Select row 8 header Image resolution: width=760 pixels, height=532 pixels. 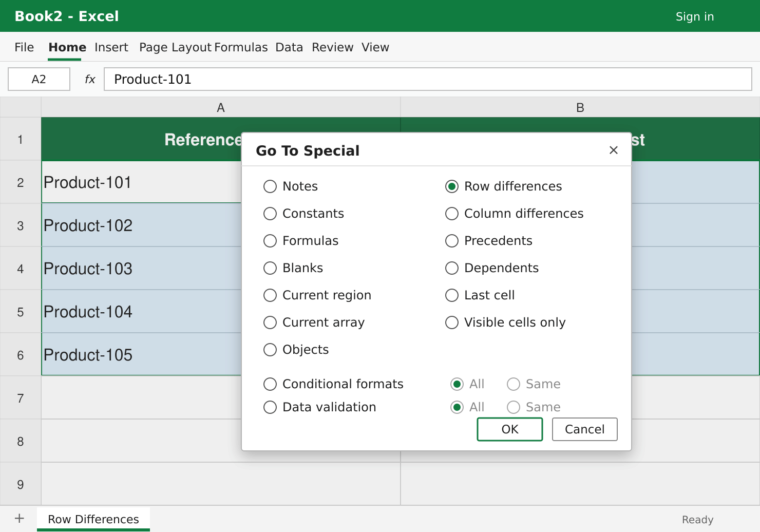pyautogui.click(x=21, y=441)
